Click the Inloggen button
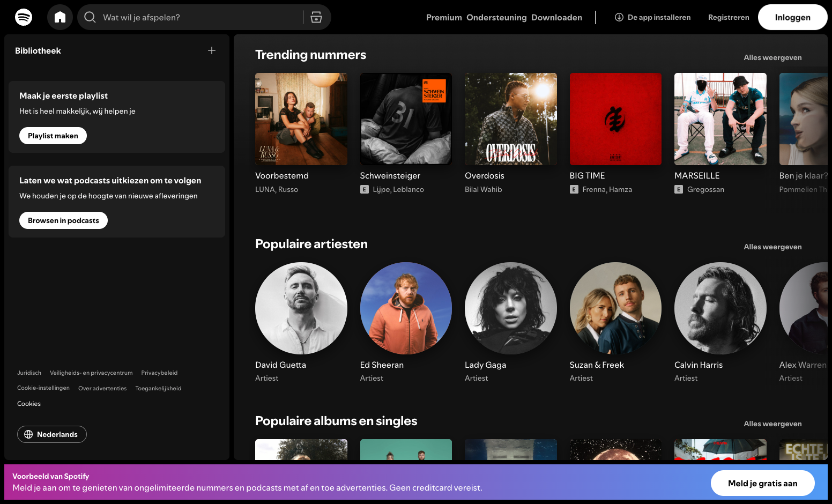Viewport: 832px width, 504px height. click(793, 17)
